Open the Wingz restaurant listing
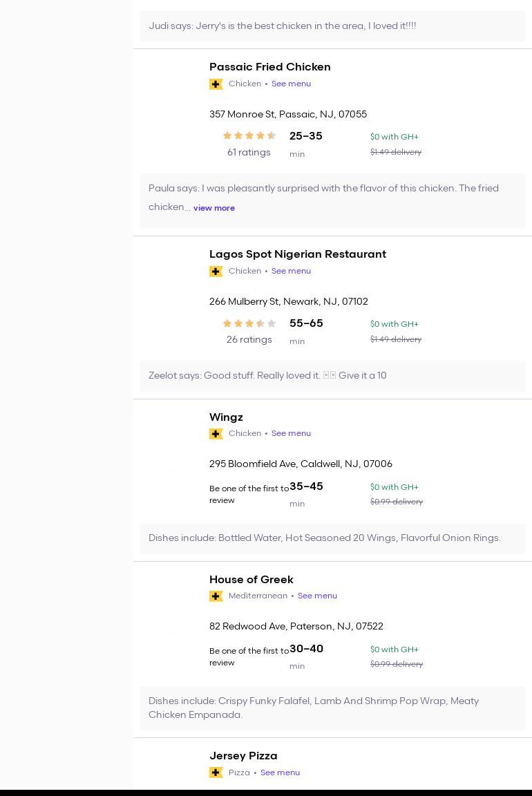The image size is (532, 796). (x=226, y=417)
